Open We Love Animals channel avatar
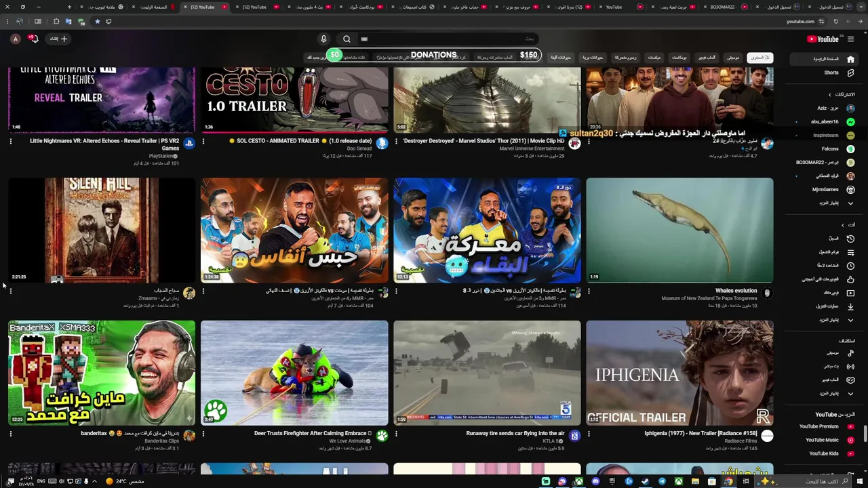Screen dimensions: 868x488 [382, 436]
